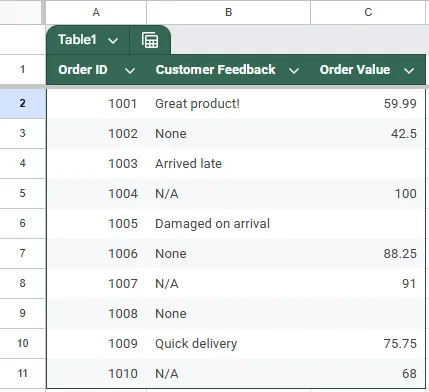Select row 2 header

[22, 103]
